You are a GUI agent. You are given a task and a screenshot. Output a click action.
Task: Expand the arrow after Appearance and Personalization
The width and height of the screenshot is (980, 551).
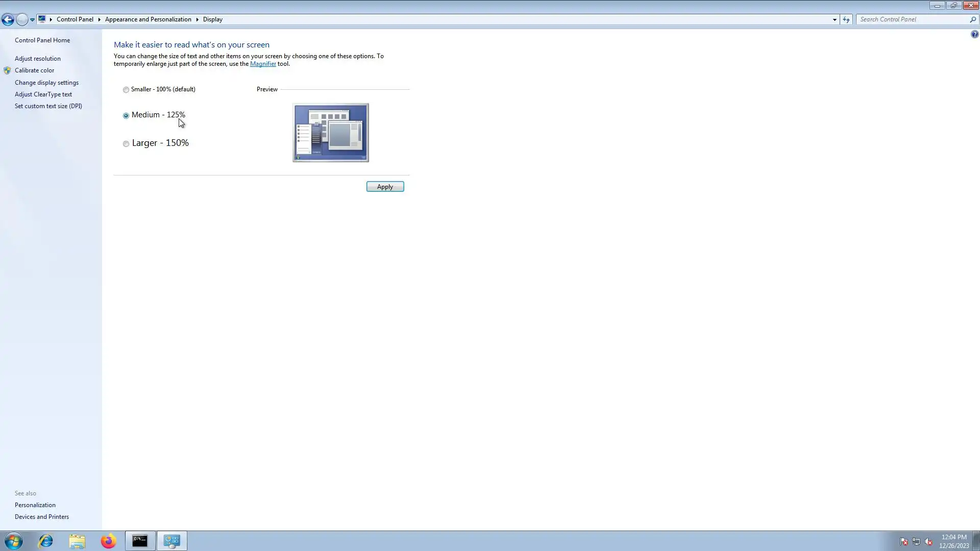[x=197, y=19]
